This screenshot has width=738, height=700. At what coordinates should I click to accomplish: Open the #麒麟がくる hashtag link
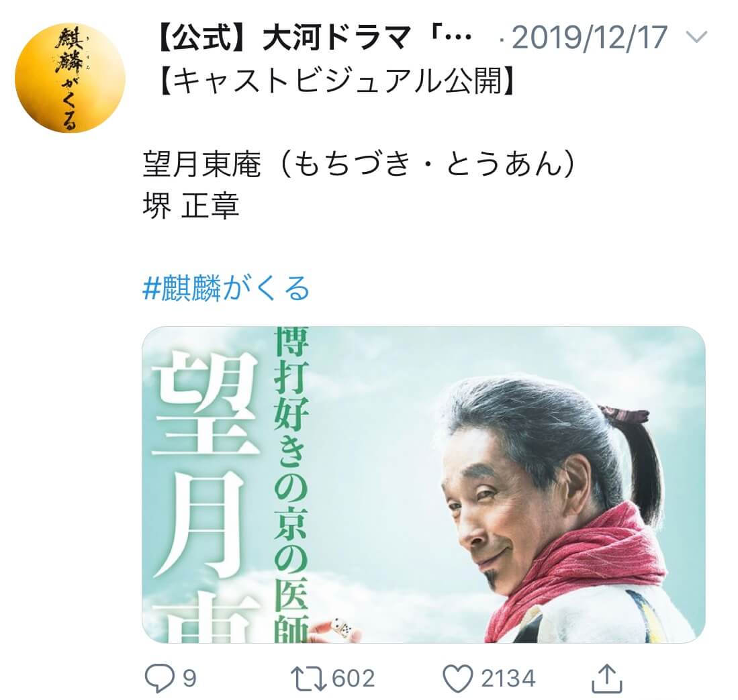click(226, 288)
